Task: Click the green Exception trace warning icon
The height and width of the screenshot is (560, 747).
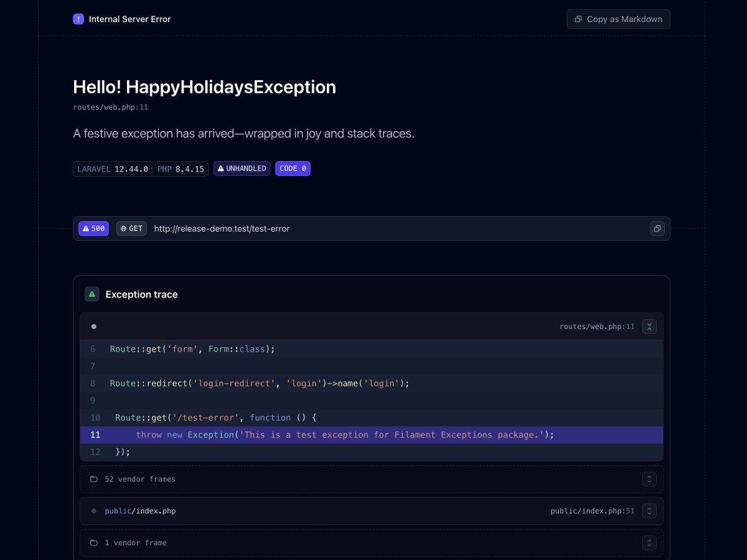Action: (x=92, y=294)
